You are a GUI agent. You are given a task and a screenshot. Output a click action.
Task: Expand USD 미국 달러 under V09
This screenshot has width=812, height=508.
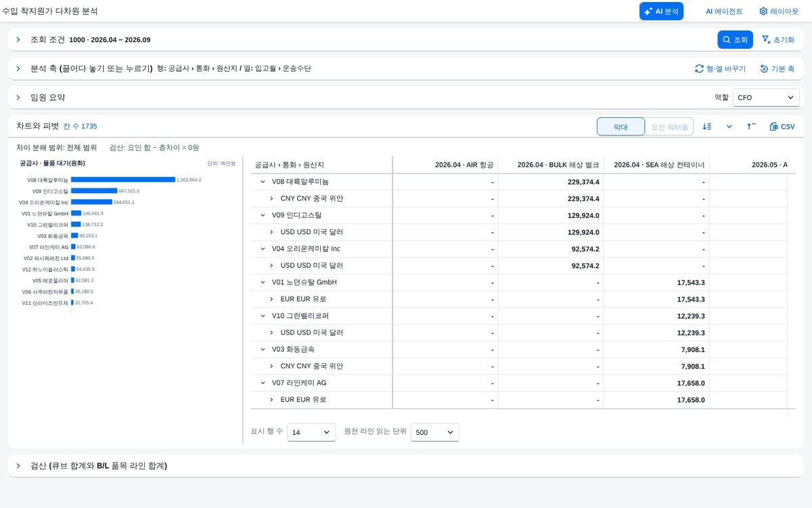(271, 232)
